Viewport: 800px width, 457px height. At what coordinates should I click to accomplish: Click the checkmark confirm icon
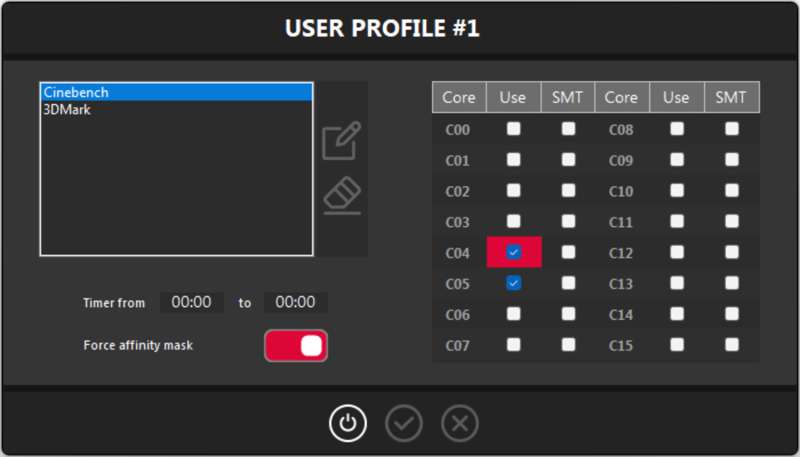[x=404, y=423]
